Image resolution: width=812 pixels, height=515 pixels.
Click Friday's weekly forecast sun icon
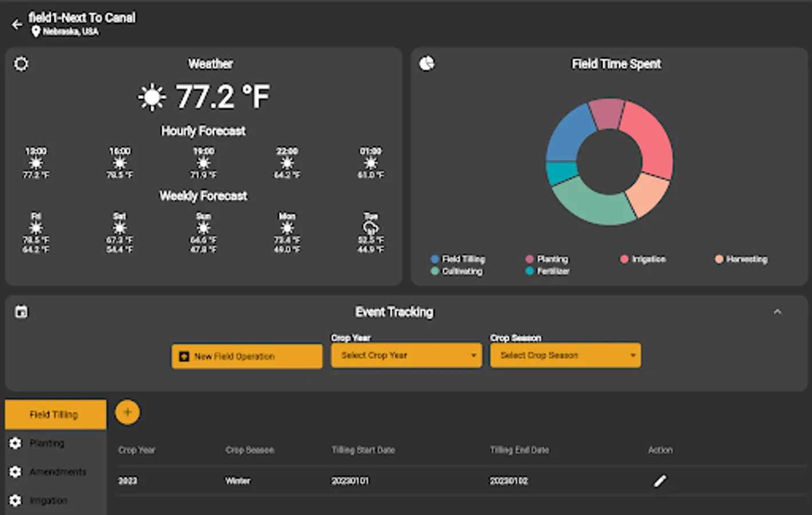(36, 228)
